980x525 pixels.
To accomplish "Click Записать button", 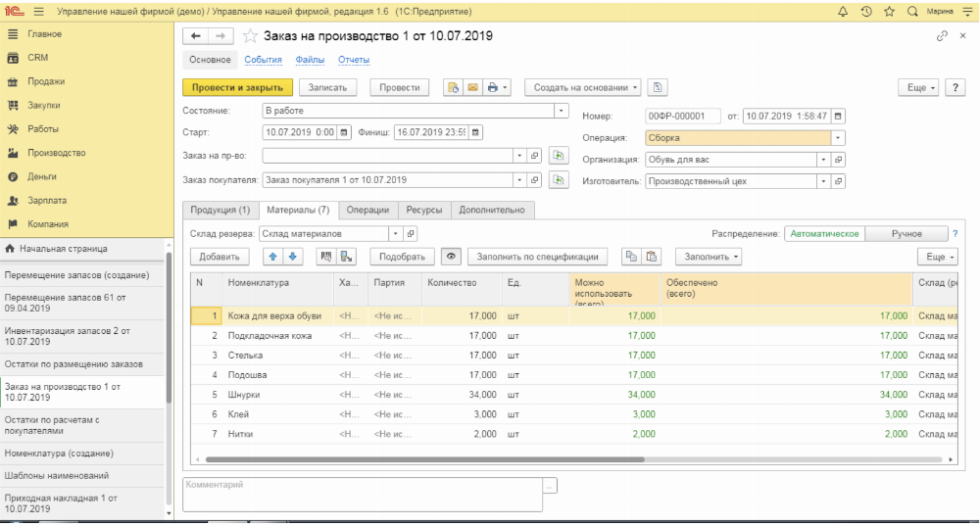I will 327,87.
